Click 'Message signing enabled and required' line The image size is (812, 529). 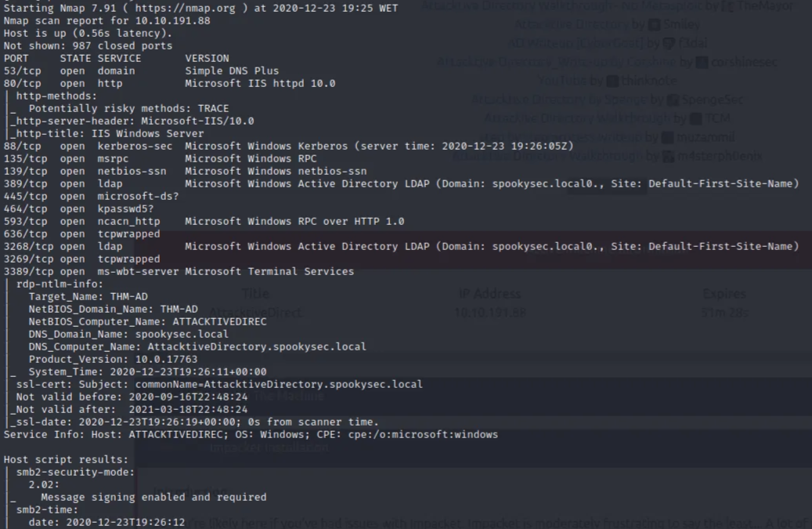153,498
